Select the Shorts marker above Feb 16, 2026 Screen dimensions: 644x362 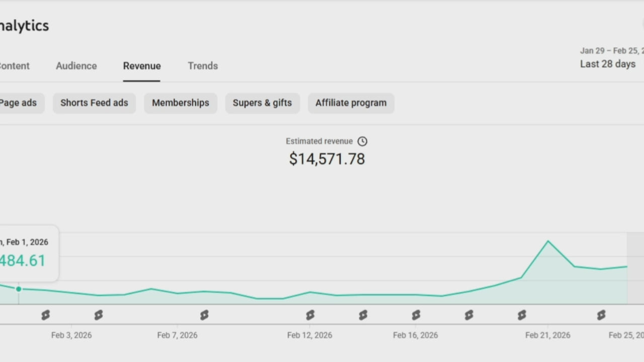(416, 315)
